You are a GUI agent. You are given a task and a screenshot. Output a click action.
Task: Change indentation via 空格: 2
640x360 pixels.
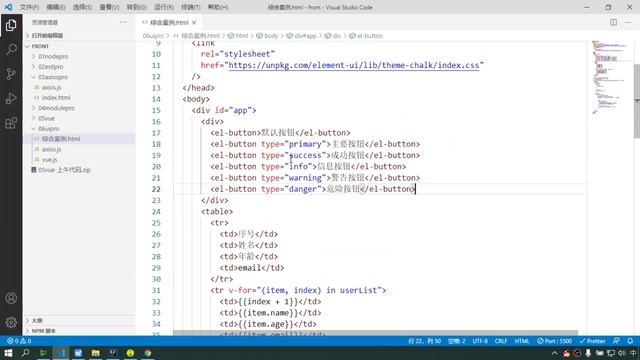point(456,341)
